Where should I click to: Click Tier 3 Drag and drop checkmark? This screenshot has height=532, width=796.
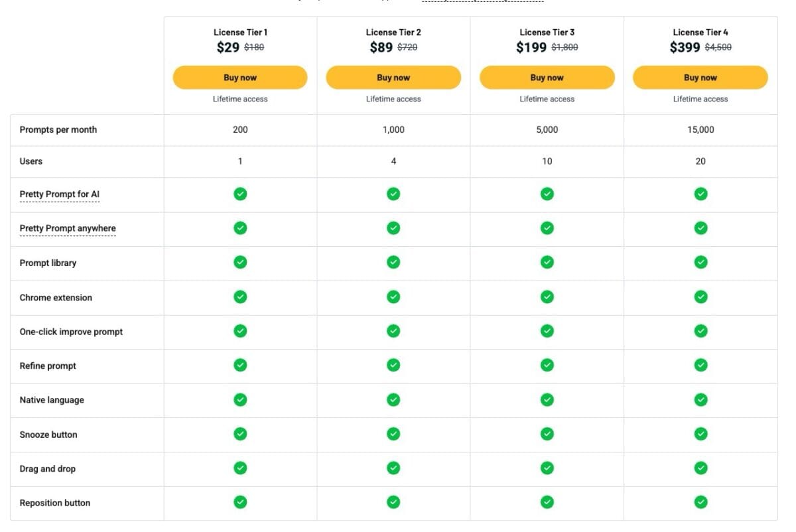pyautogui.click(x=547, y=468)
